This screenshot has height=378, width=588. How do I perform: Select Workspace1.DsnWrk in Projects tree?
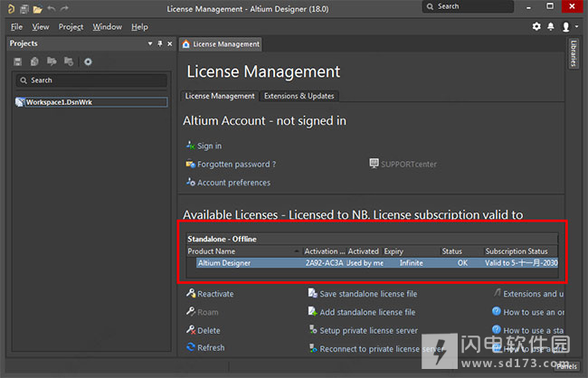(x=91, y=102)
